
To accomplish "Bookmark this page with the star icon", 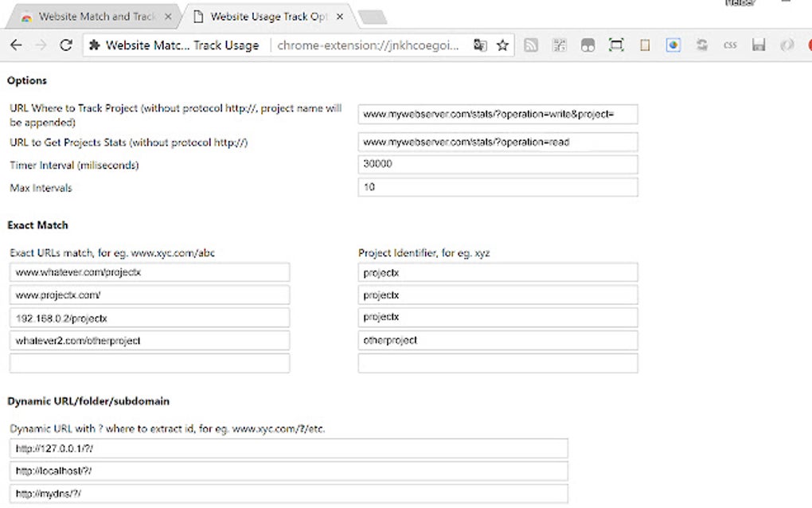I will tap(502, 45).
